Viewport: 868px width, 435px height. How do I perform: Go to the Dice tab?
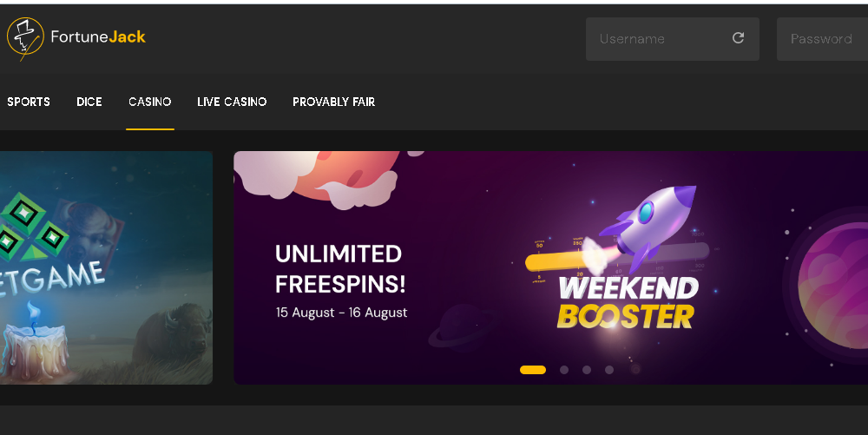click(89, 102)
